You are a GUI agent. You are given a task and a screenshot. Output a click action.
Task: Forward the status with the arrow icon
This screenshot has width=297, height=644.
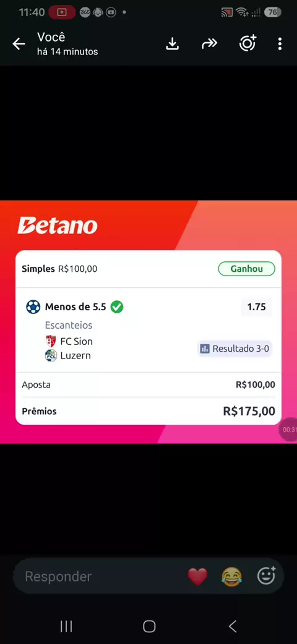click(x=209, y=44)
